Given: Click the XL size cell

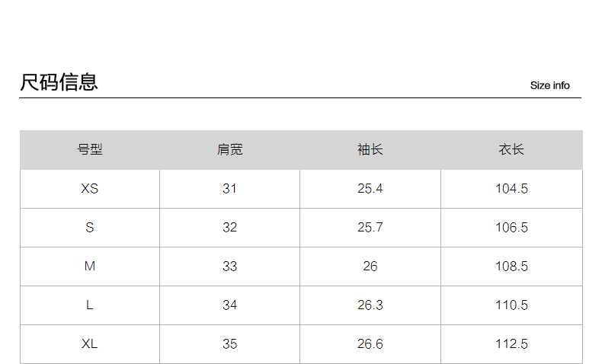Looking at the screenshot, I should click(90, 343).
